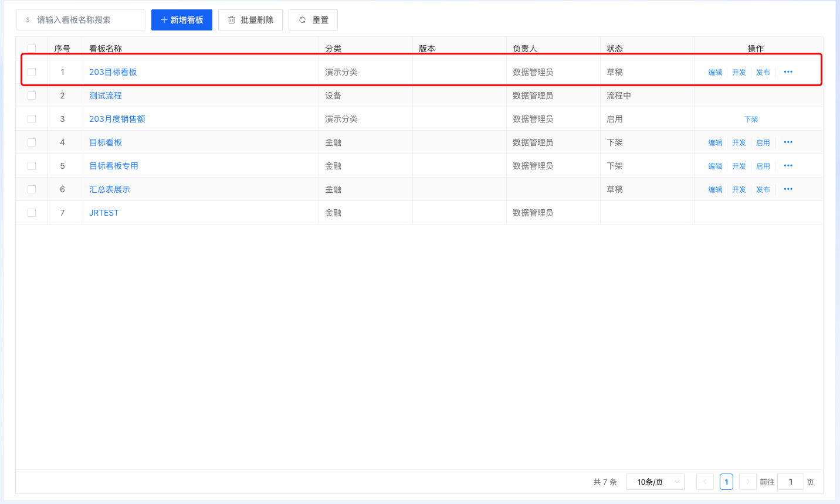Check the box for 测试流程 row
The image size is (840, 504).
pos(32,96)
